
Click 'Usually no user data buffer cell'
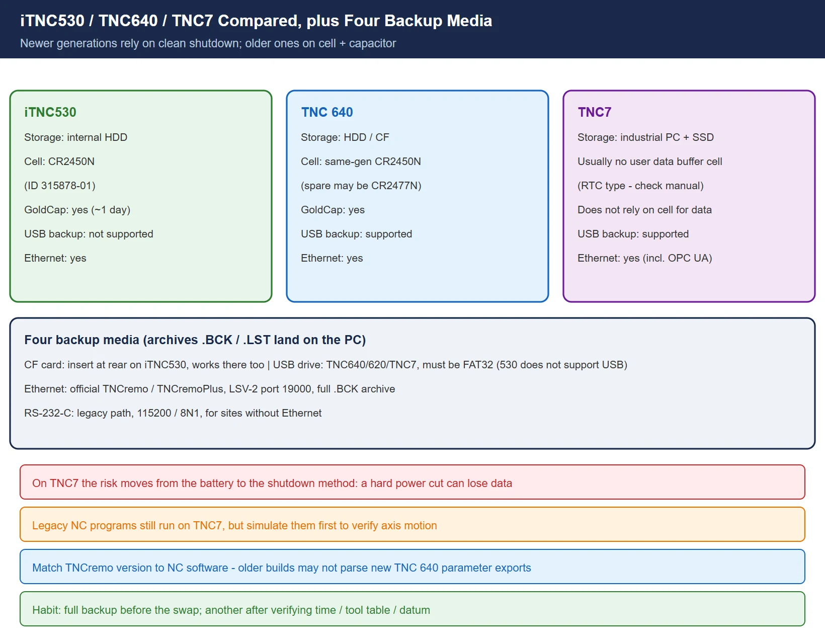coord(650,162)
